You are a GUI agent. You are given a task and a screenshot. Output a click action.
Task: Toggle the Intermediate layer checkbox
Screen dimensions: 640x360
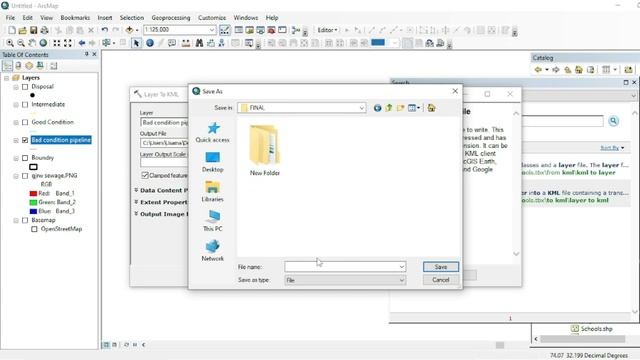25,104
